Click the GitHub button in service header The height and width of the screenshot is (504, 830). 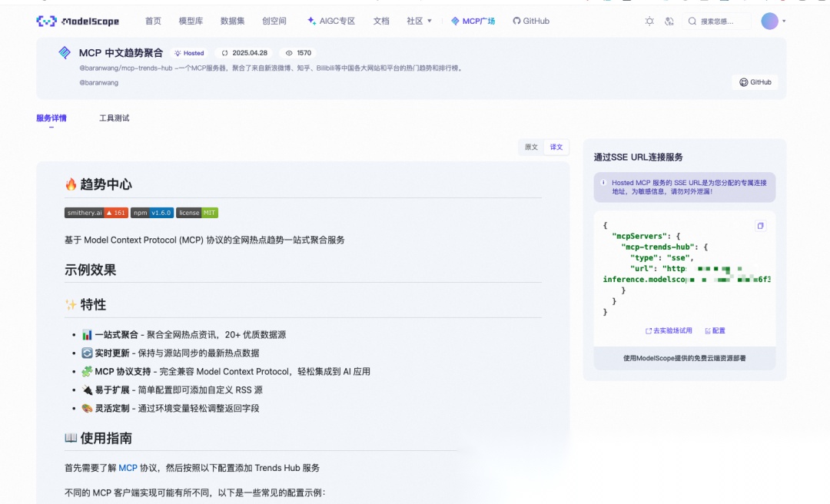[x=755, y=82]
